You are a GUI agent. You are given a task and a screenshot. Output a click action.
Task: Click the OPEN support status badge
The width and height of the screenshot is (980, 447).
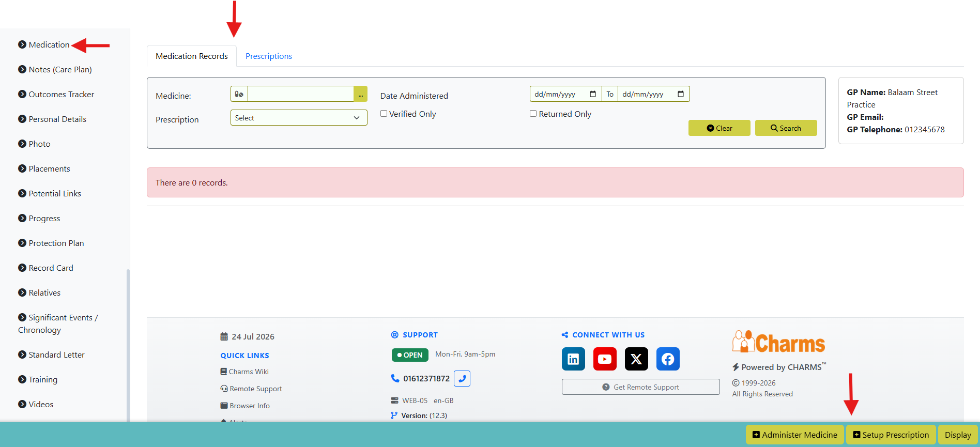(x=410, y=355)
